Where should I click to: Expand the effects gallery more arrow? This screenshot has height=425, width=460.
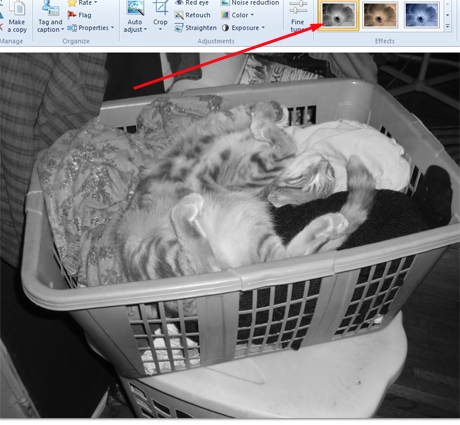[448, 26]
